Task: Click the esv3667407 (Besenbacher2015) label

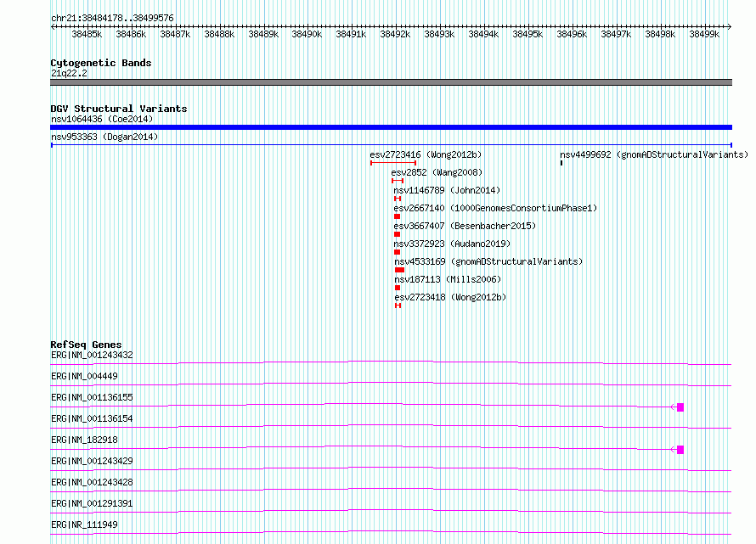Action: 465,226
